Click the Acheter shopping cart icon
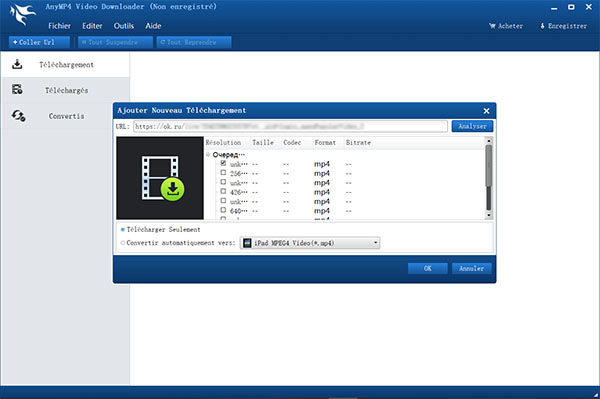The height and width of the screenshot is (399, 600). 492,26
